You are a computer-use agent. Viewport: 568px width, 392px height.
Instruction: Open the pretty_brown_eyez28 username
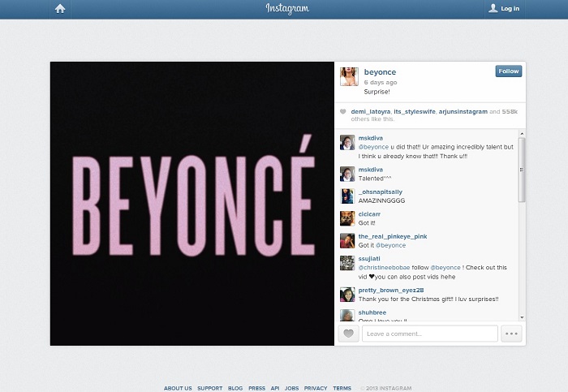point(391,291)
